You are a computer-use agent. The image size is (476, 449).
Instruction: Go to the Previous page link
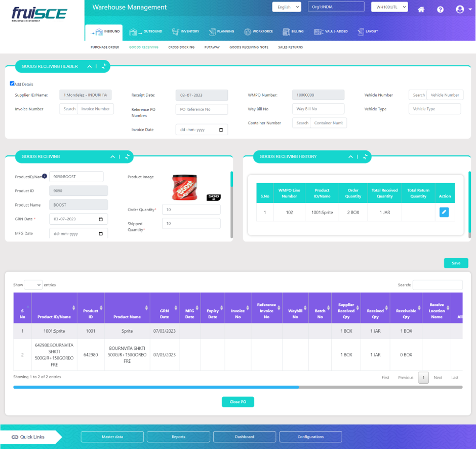coord(406,378)
